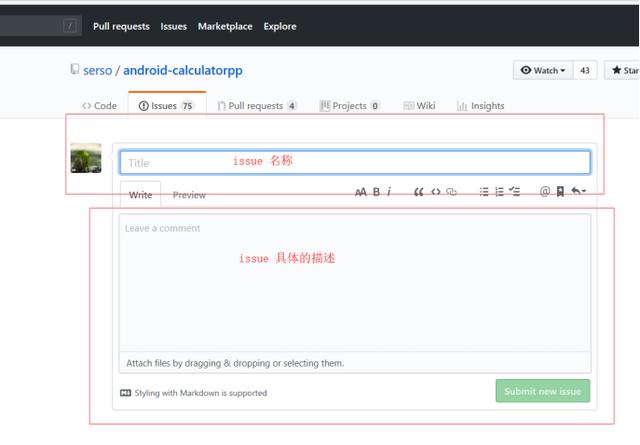The width and height of the screenshot is (640, 445).
Task: Focus the issue Title input field
Action: (x=355, y=162)
